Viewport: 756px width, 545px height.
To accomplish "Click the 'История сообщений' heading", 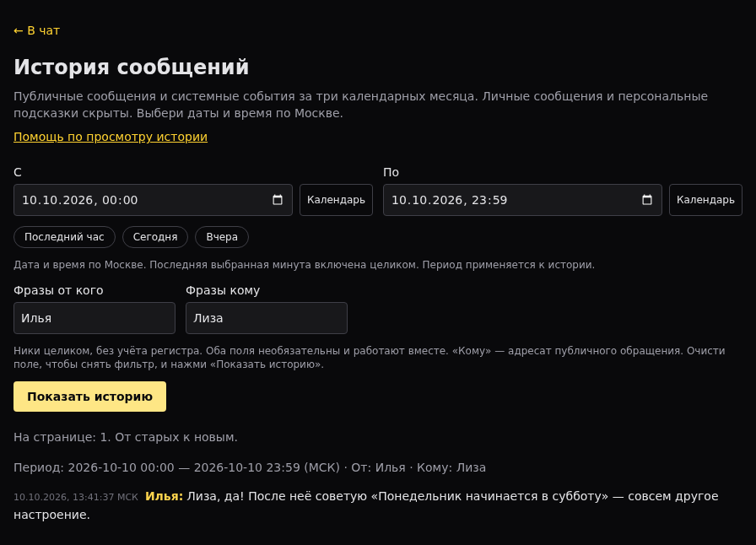I will pos(131,67).
